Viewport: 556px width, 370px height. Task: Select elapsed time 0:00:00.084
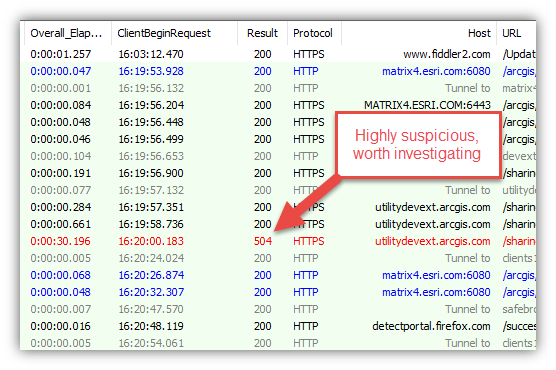tap(61, 105)
